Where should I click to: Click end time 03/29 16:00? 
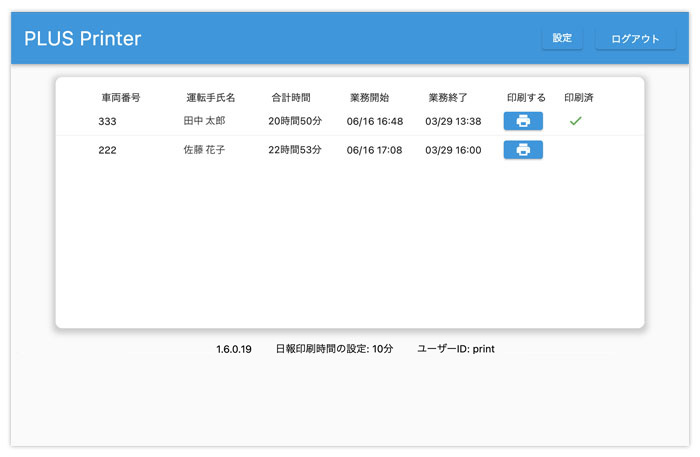453,150
